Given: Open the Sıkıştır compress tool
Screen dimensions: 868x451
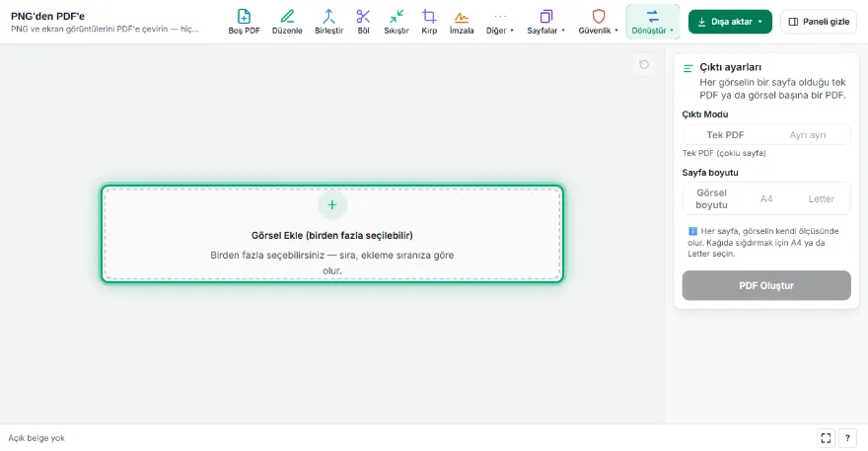Looking at the screenshot, I should click(x=397, y=22).
